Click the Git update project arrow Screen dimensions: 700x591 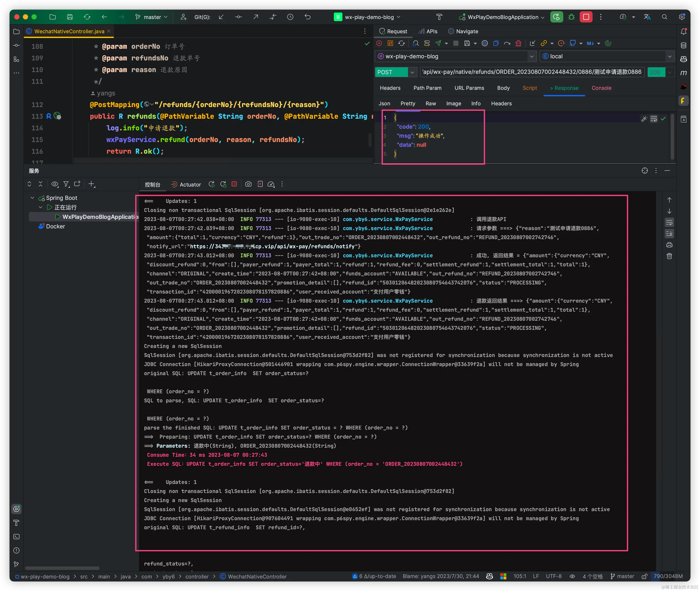[221, 17]
